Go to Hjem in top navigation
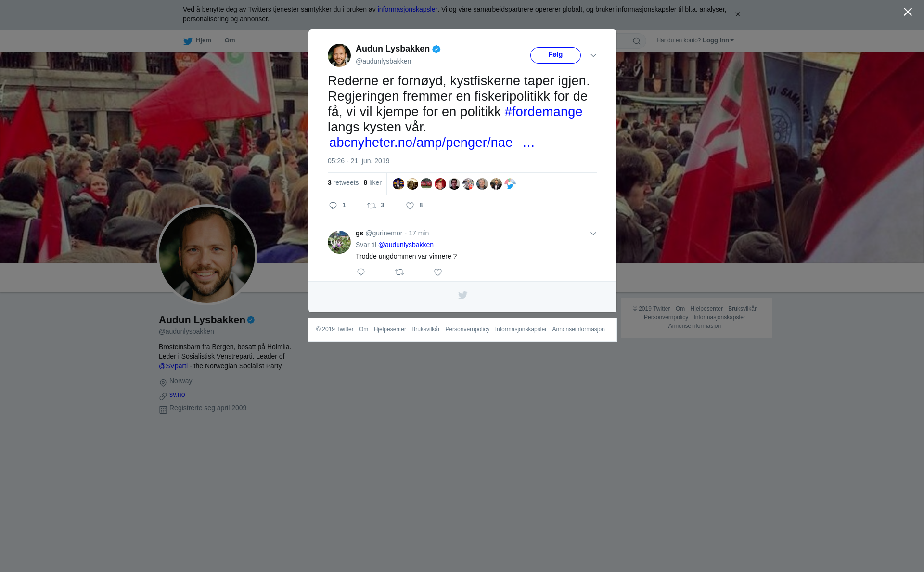The image size is (924, 572). 197,40
